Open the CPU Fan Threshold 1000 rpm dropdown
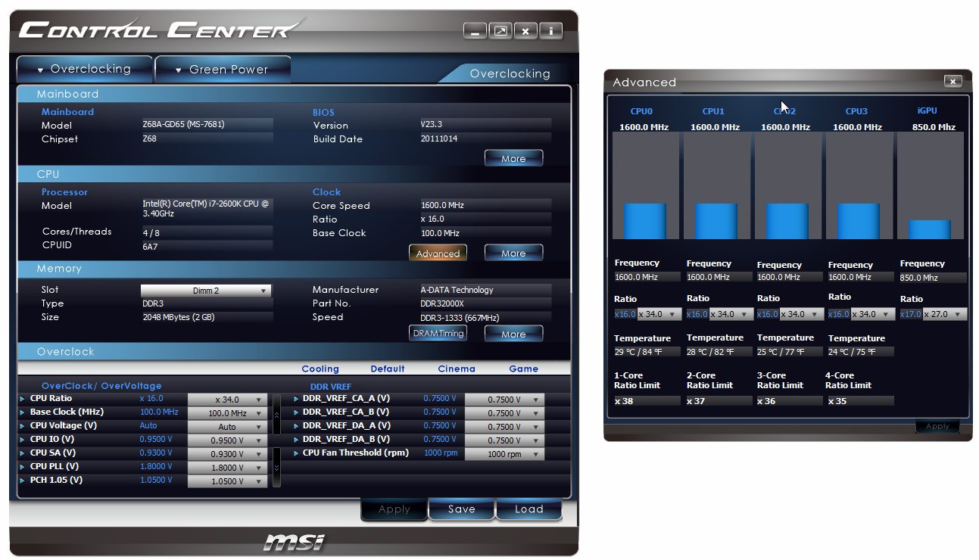Image resolution: width=979 pixels, height=560 pixels. pos(504,454)
